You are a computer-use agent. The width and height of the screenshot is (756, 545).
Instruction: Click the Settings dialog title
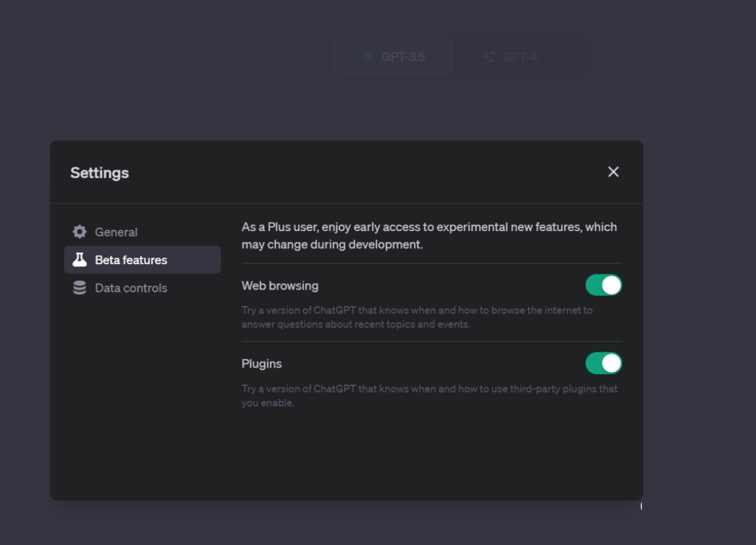pos(100,172)
